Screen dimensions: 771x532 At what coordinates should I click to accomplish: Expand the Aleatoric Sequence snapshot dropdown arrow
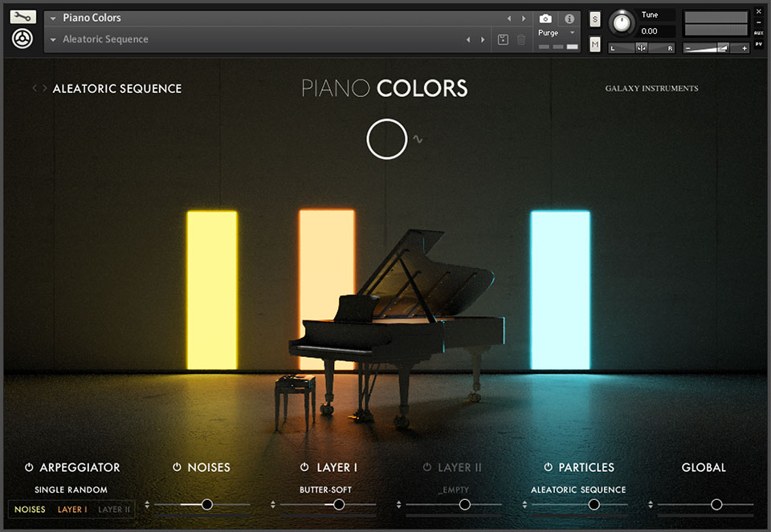point(53,39)
